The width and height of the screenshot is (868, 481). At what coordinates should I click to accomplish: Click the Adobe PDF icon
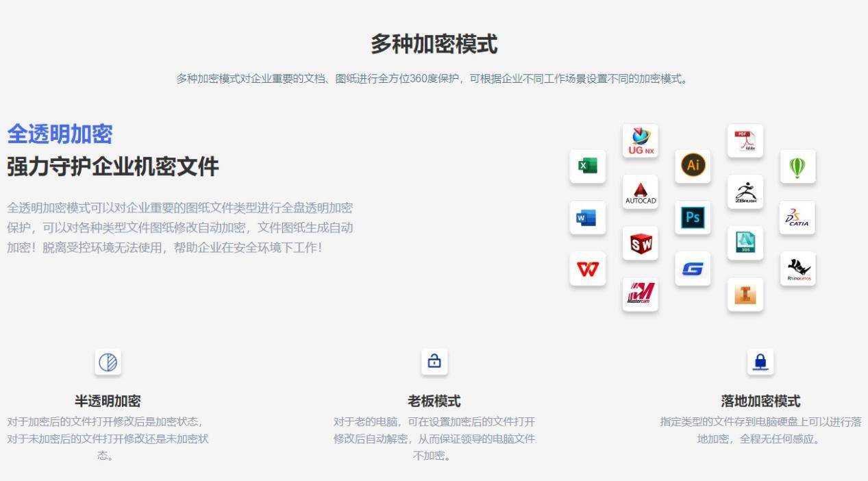(x=745, y=140)
